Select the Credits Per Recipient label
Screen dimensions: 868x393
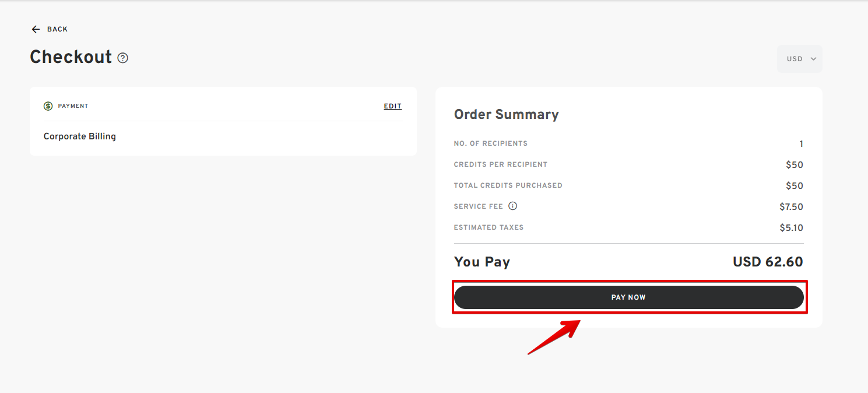pos(501,164)
